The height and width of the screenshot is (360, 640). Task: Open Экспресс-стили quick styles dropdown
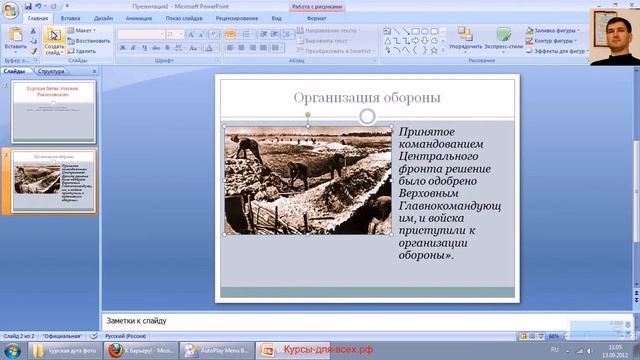[x=504, y=39]
